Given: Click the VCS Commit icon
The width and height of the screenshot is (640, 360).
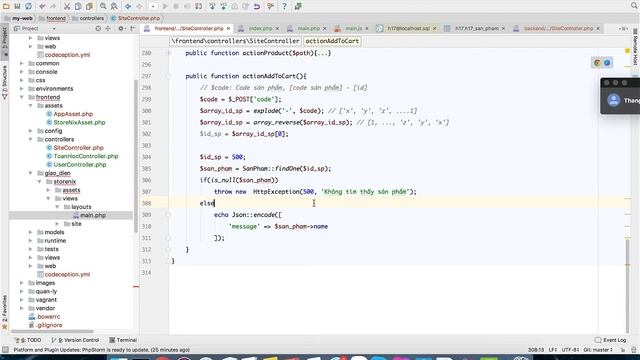Looking at the screenshot, I should (x=223, y=6).
